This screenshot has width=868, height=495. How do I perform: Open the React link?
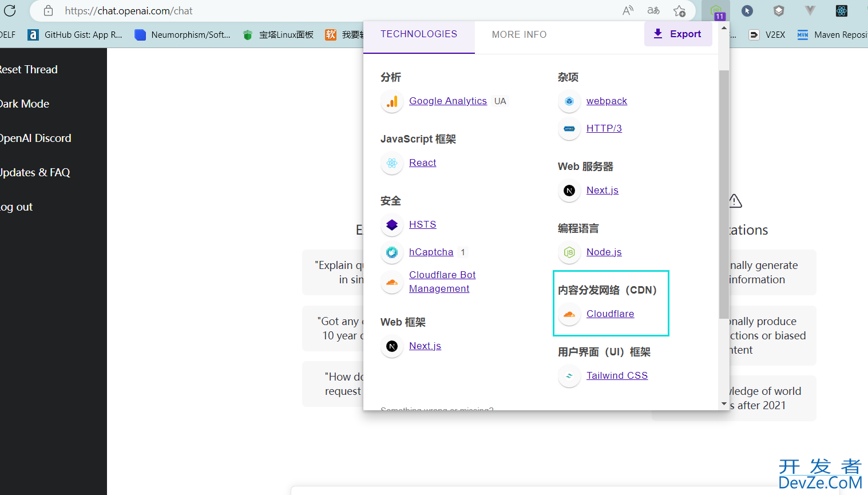tap(422, 163)
